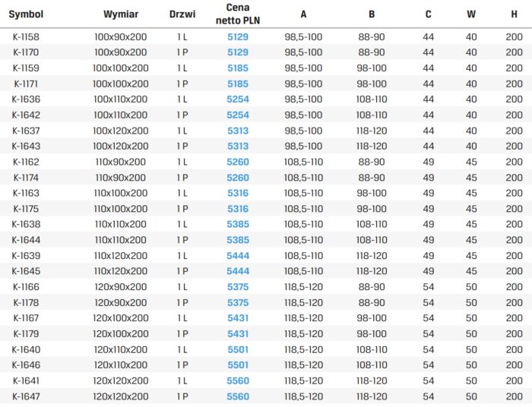
Task: Select symbol K-1638
Action: tap(26, 224)
